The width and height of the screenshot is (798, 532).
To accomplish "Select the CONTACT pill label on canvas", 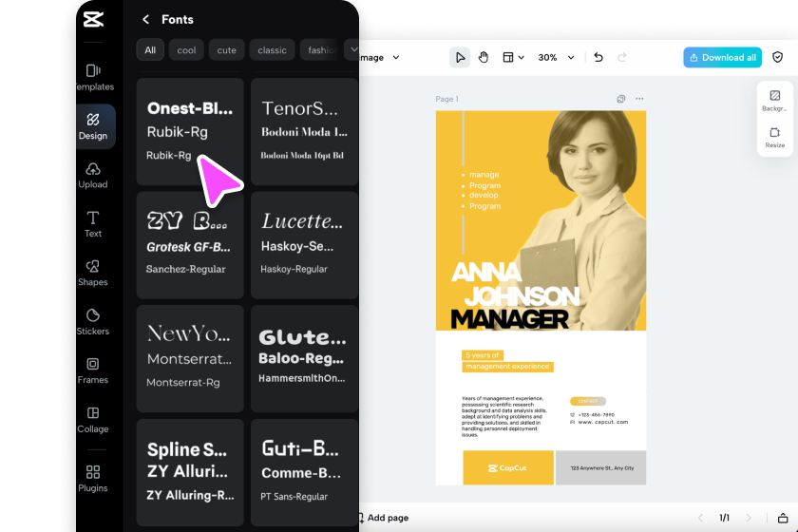I will click(x=588, y=401).
